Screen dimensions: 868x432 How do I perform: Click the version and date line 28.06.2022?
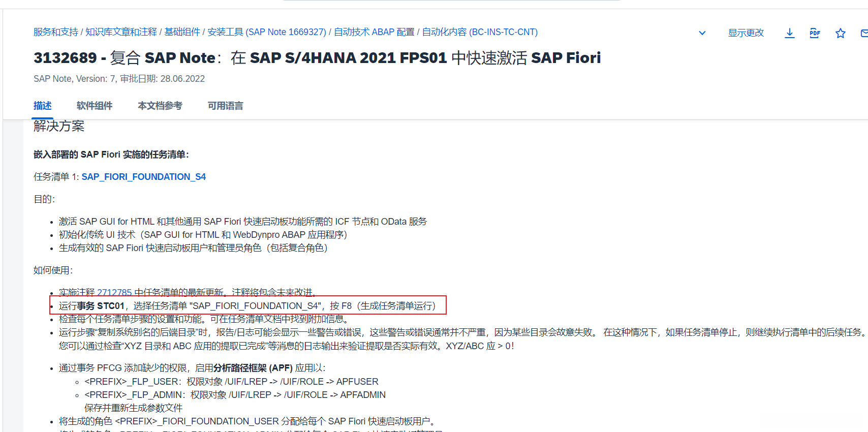click(119, 79)
